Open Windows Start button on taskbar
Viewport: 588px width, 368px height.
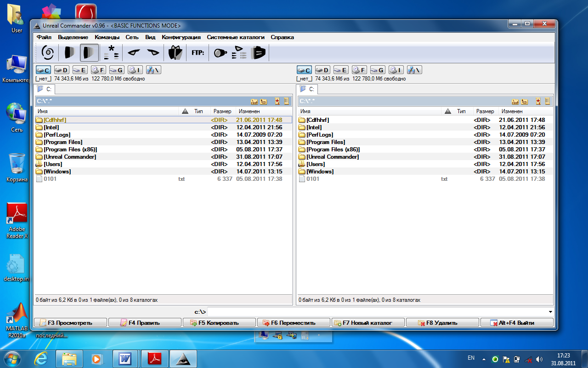coord(12,358)
